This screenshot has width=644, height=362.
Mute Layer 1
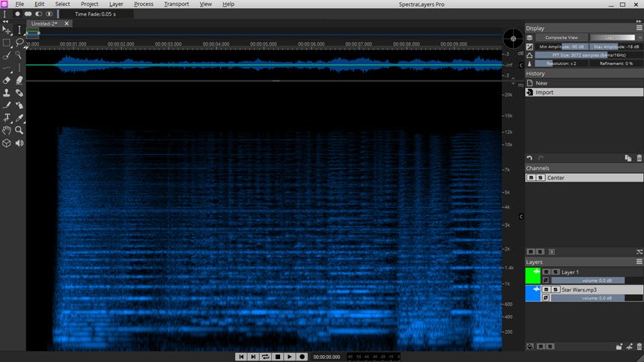click(546, 271)
